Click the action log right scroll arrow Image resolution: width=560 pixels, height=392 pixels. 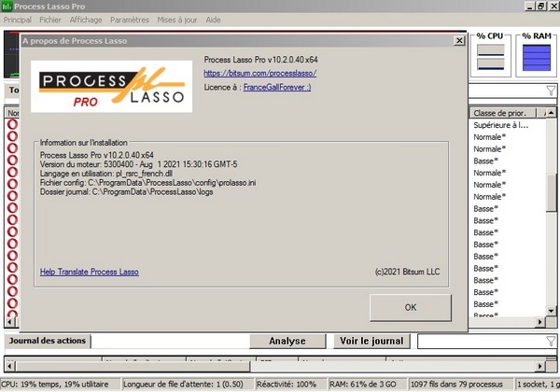click(x=540, y=366)
